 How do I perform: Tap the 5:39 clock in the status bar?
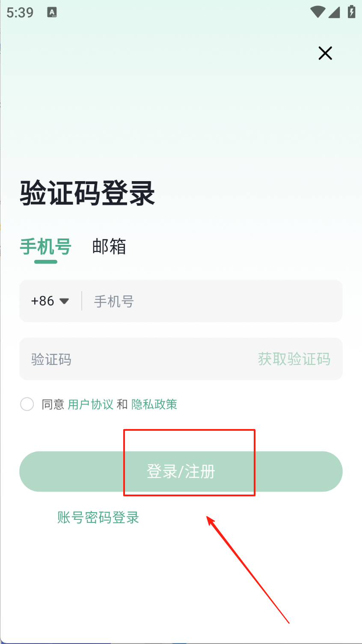coord(20,12)
